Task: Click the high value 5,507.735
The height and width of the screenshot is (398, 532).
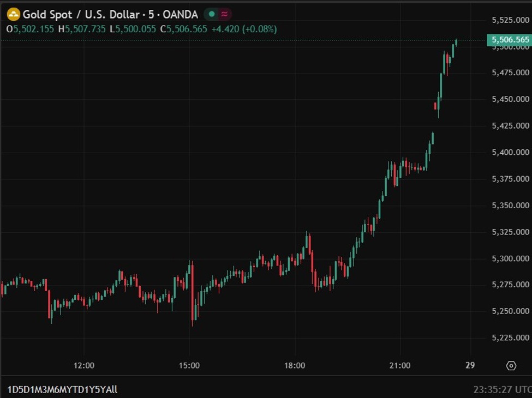Action: point(85,29)
